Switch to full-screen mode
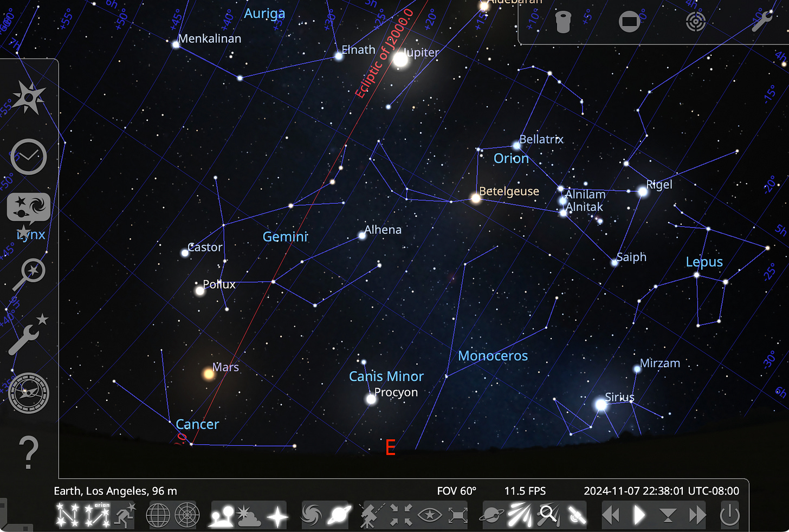 click(x=458, y=515)
